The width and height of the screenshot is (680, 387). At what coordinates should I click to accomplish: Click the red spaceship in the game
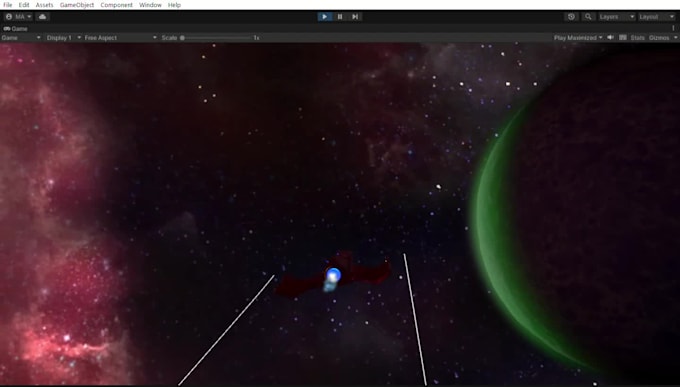(x=333, y=275)
